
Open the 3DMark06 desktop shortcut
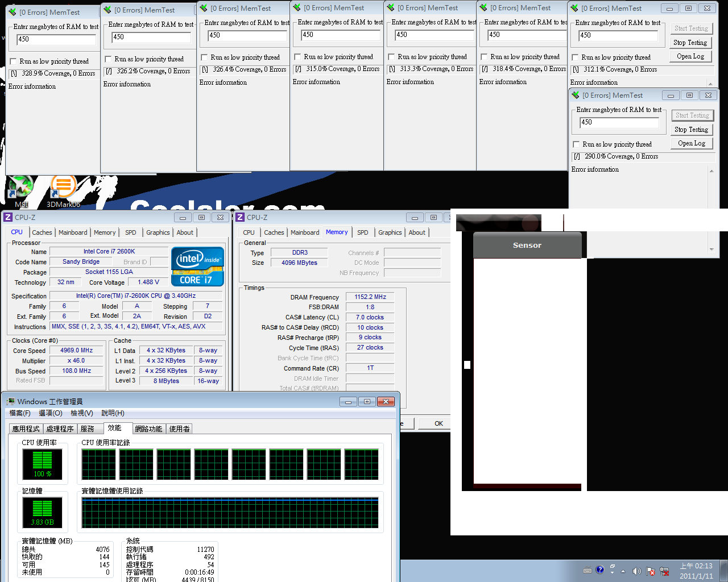click(x=63, y=191)
